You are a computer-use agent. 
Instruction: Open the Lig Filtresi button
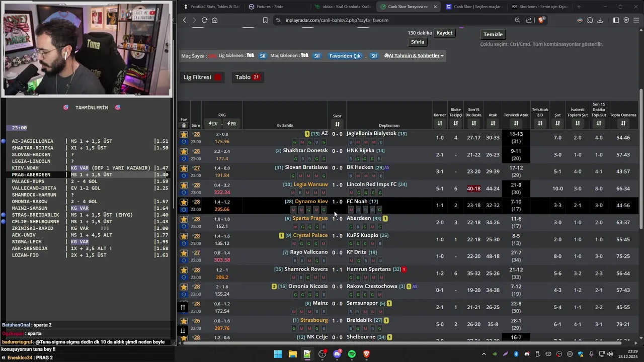tap(202, 77)
